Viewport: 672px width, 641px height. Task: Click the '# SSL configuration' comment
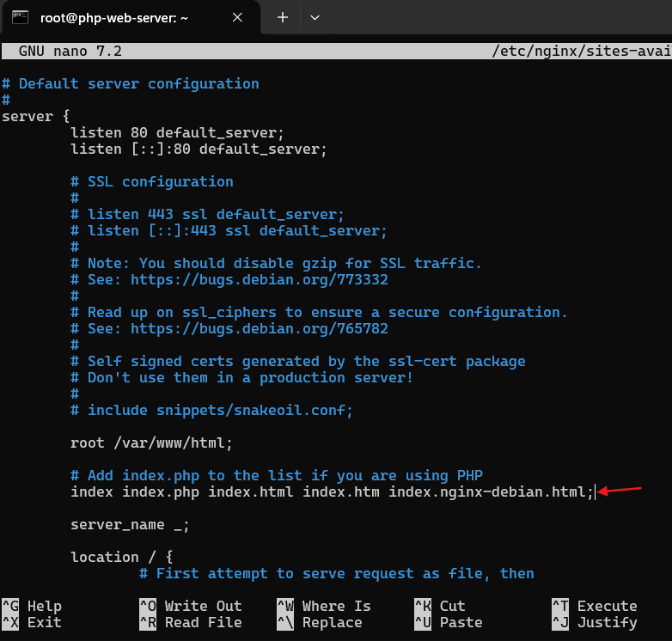pos(152,181)
